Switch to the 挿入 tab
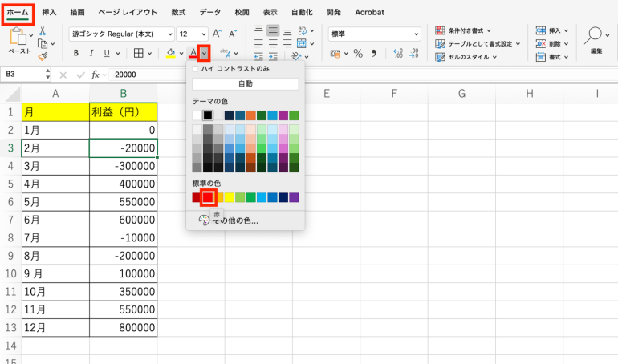Viewport: 618px width, 364px height. [x=49, y=12]
